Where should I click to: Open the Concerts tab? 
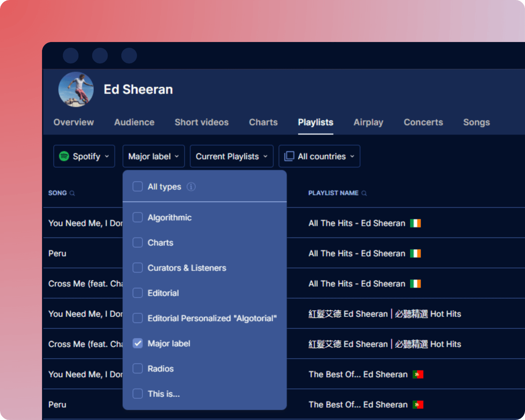click(x=423, y=122)
